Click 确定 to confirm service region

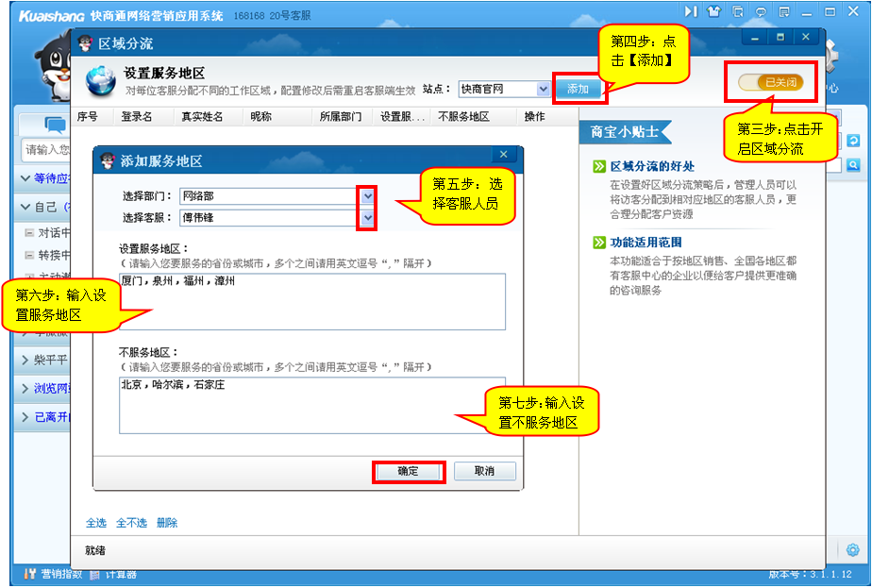pos(408,471)
